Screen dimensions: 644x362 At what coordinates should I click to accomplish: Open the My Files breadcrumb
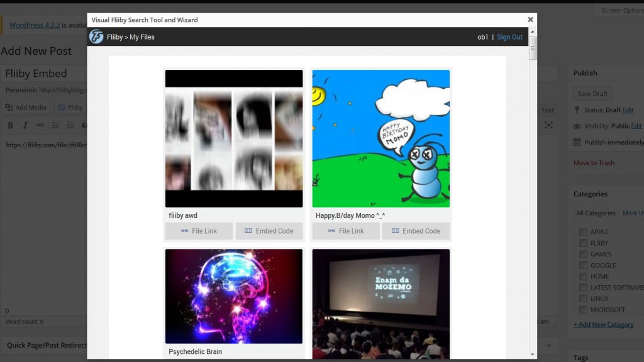tap(142, 37)
